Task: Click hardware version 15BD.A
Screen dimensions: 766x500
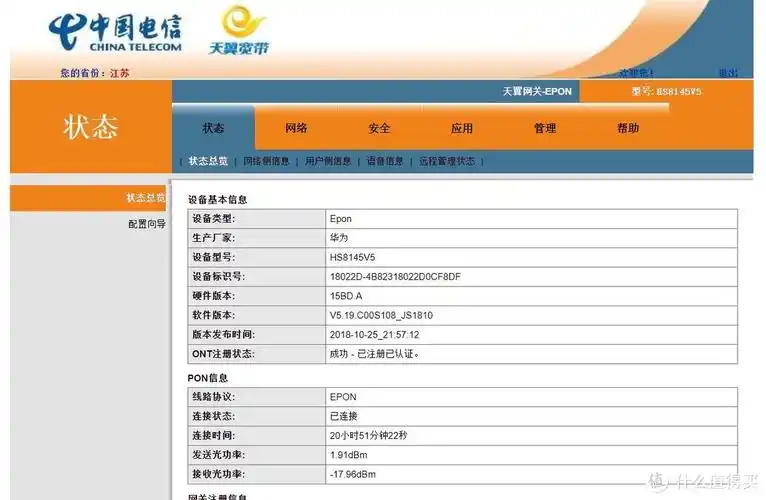Action: click(346, 296)
